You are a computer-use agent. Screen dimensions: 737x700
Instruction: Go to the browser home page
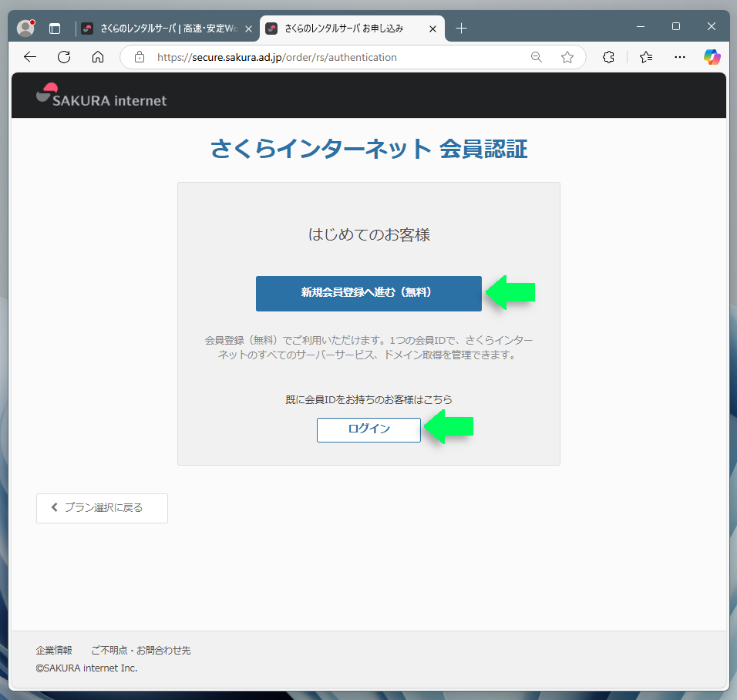pyautogui.click(x=98, y=57)
